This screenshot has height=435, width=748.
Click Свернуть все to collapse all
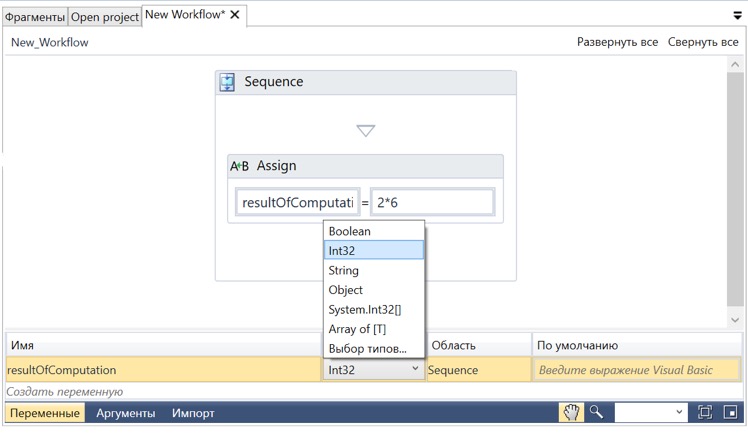click(703, 42)
